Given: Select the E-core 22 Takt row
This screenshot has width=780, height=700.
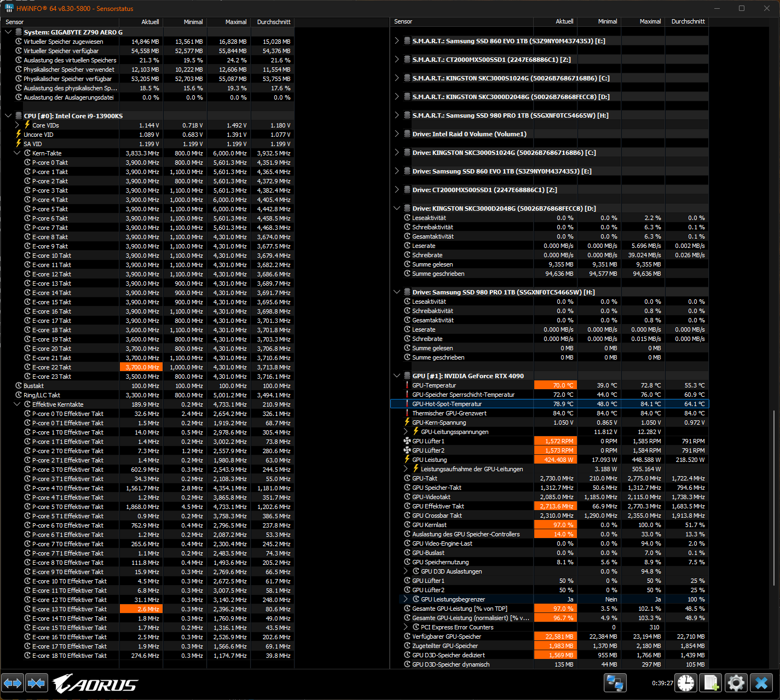Looking at the screenshot, I should 147,367.
